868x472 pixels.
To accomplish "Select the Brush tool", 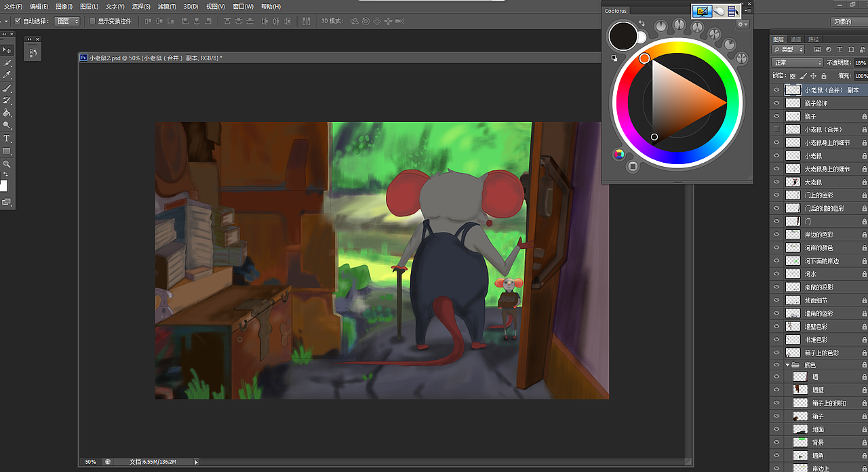I will tap(7, 87).
